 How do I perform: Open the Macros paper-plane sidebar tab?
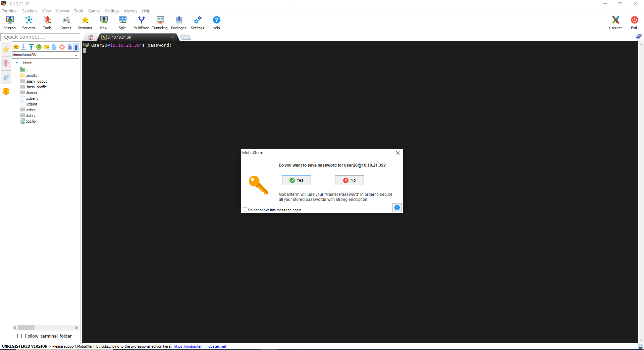coord(6,77)
